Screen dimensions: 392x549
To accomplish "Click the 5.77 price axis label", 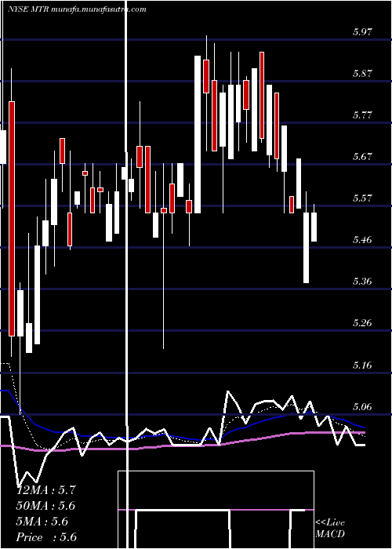I will (x=362, y=115).
